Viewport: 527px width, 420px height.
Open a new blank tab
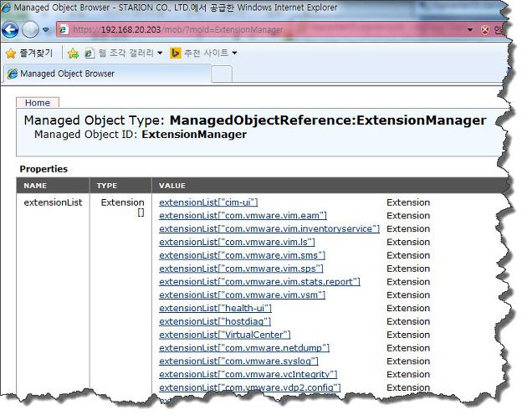[x=222, y=74]
